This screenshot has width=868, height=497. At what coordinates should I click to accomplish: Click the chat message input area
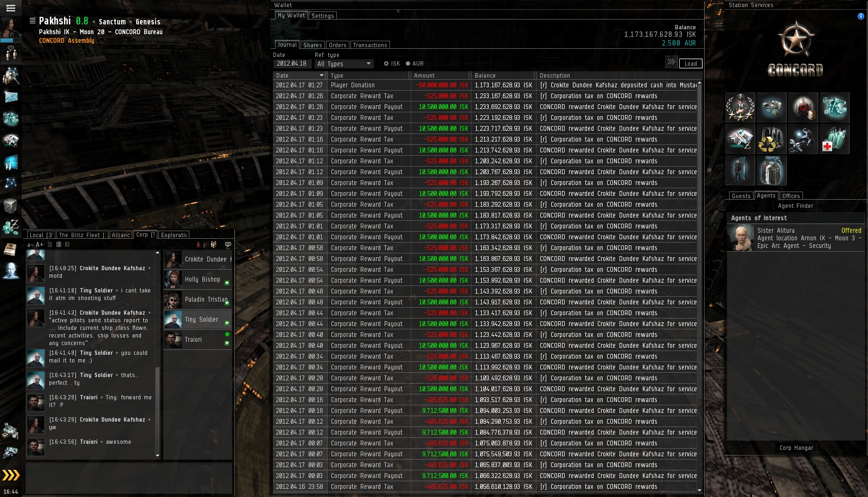[x=129, y=478]
